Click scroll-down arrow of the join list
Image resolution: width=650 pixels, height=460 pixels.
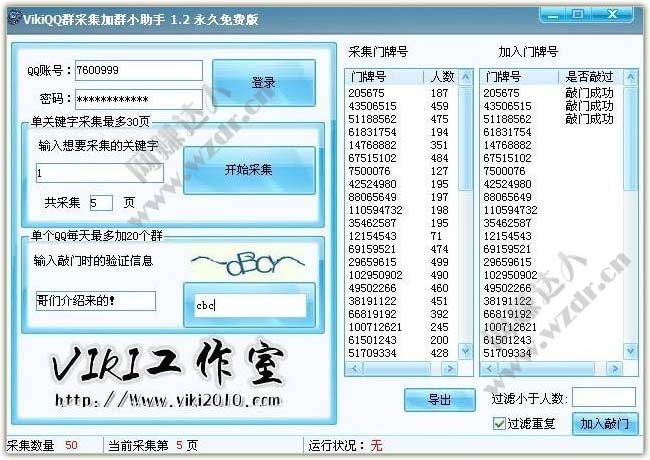(631, 351)
